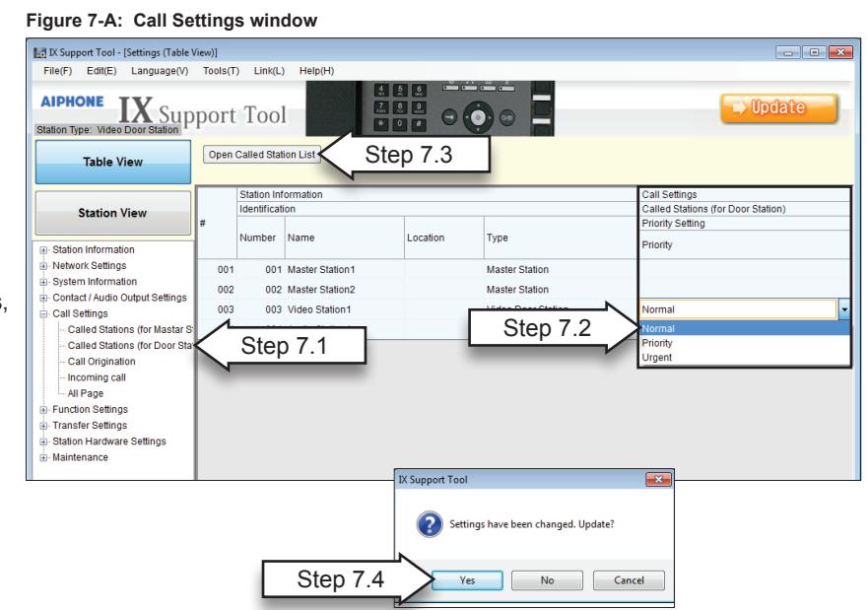
Task: Collapse the Call Settings tree node
Action: pos(43,313)
